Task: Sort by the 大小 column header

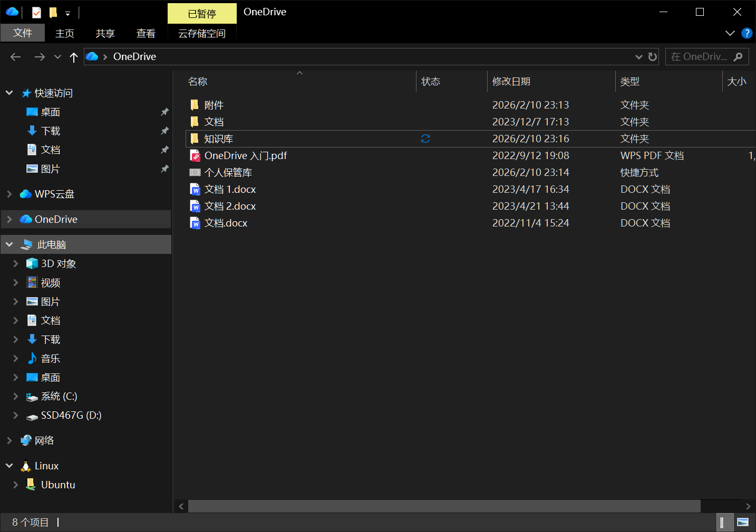Action: pyautogui.click(x=739, y=81)
